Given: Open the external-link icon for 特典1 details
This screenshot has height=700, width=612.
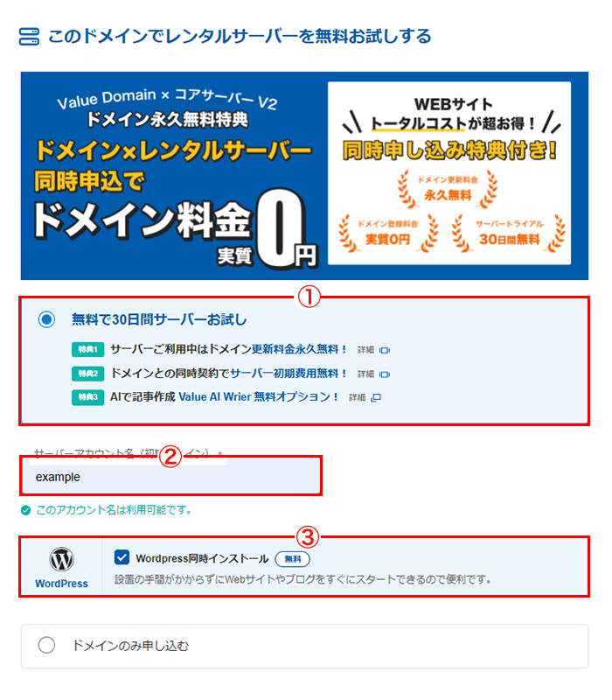Looking at the screenshot, I should click(385, 351).
